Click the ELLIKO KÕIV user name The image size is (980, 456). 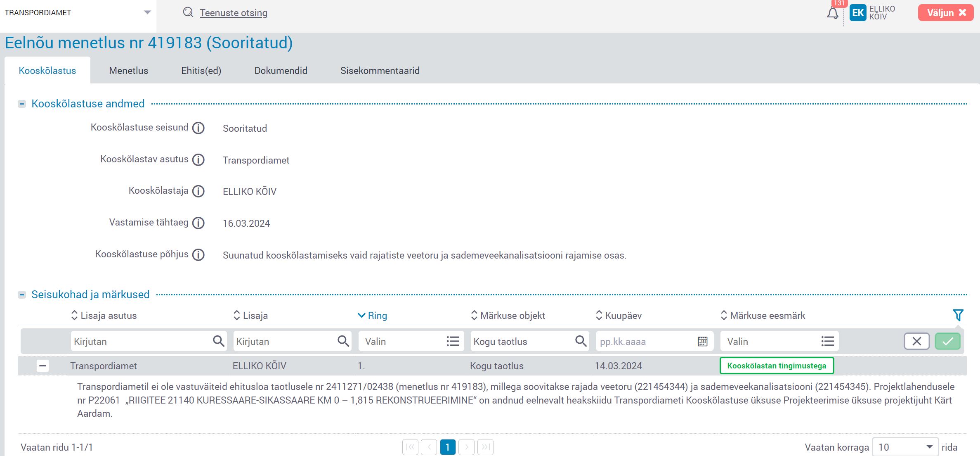pyautogui.click(x=882, y=13)
